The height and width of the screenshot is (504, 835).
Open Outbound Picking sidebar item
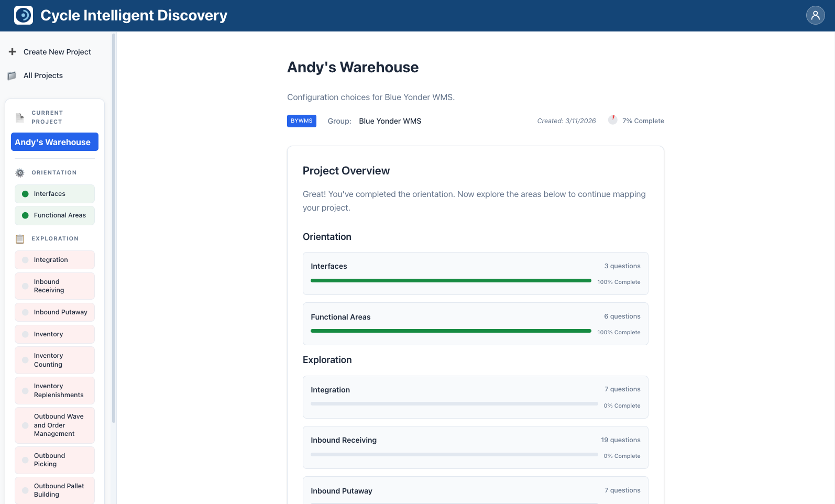pos(54,460)
